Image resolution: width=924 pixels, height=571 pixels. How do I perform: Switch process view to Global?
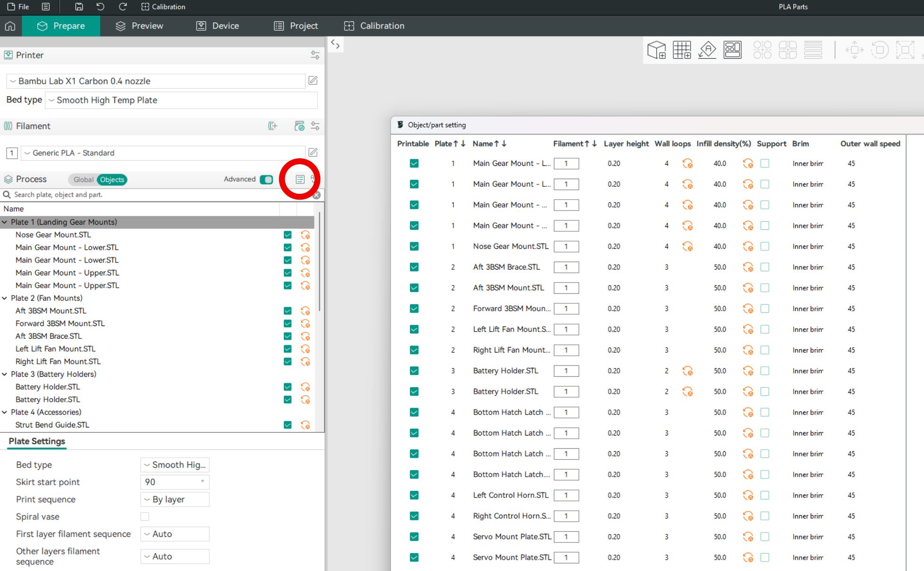[83, 180]
